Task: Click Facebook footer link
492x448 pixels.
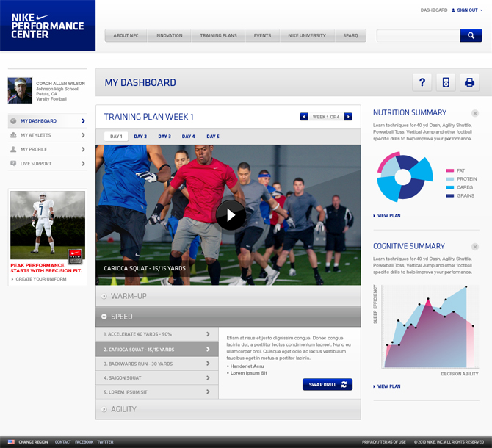Action: [x=84, y=442]
